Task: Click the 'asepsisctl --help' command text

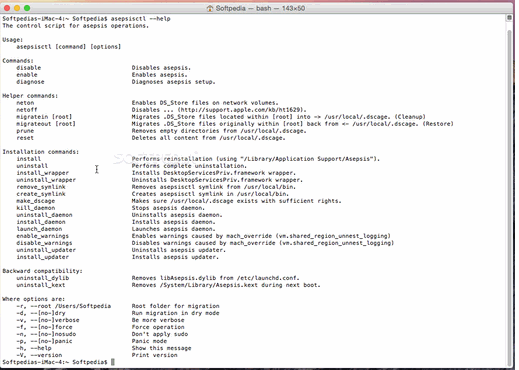Action: (140, 19)
